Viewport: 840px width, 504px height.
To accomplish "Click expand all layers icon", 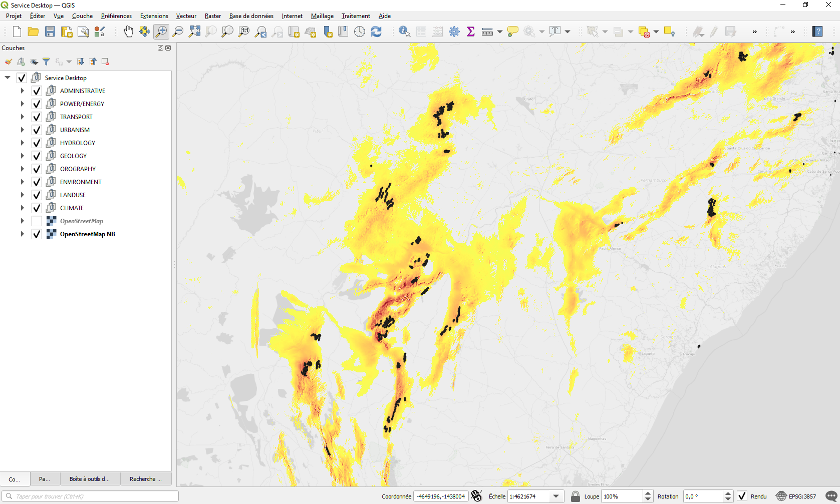I will [x=80, y=62].
